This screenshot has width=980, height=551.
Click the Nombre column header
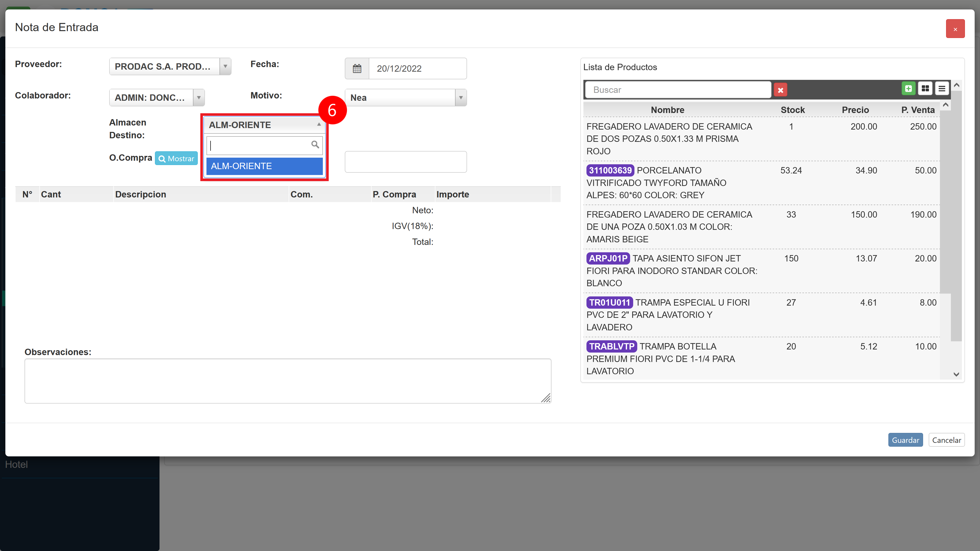(667, 110)
